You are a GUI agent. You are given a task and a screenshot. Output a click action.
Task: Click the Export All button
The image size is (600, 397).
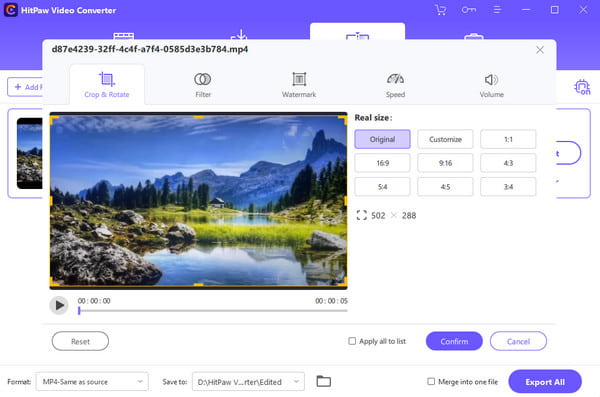545,382
